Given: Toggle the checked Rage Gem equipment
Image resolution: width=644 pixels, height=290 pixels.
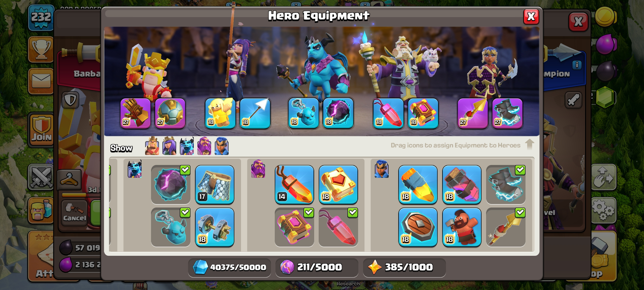Looking at the screenshot, I should pos(338,227).
